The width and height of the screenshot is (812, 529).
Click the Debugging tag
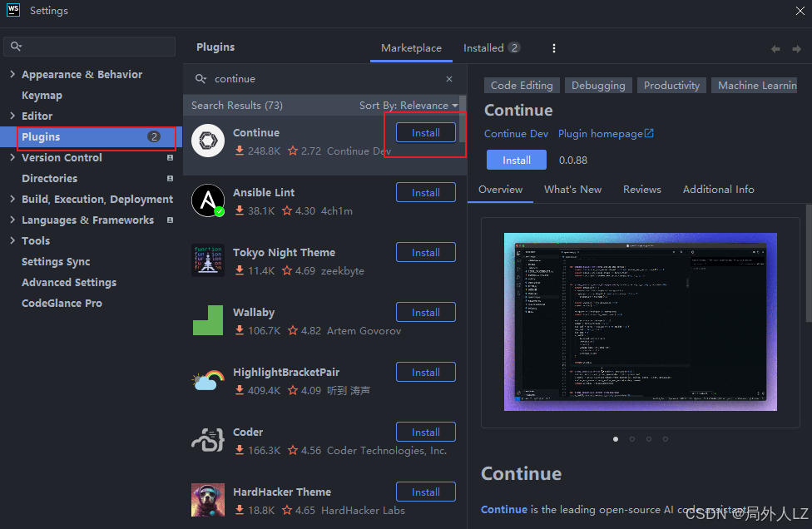click(x=598, y=86)
